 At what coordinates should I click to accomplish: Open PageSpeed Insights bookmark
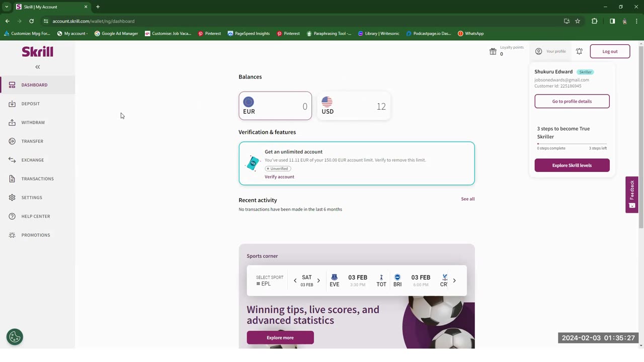point(249,34)
